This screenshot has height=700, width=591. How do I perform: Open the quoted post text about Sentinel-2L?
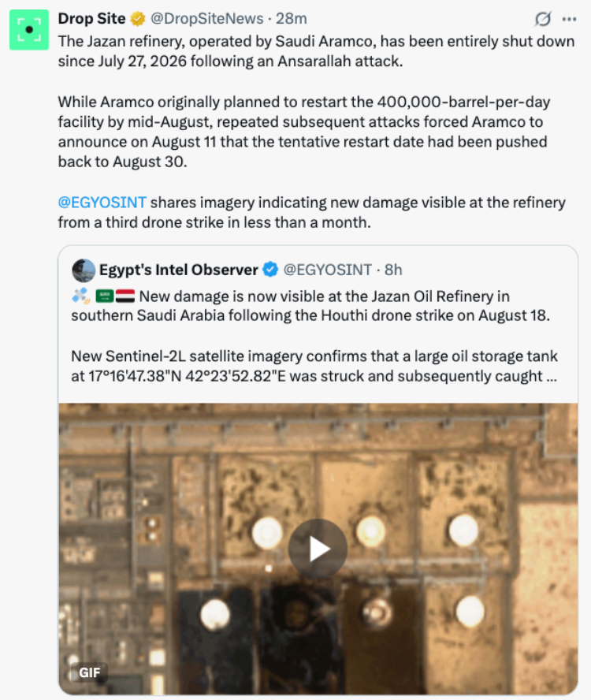point(314,366)
